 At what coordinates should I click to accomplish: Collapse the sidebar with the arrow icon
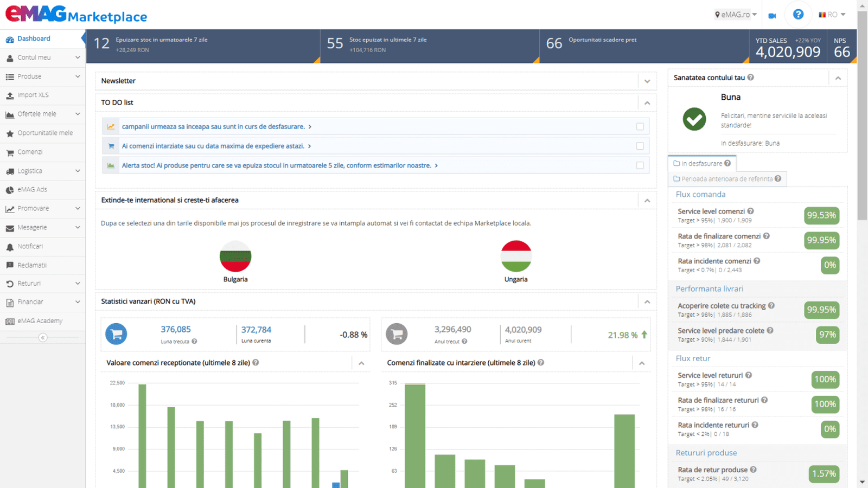click(43, 338)
